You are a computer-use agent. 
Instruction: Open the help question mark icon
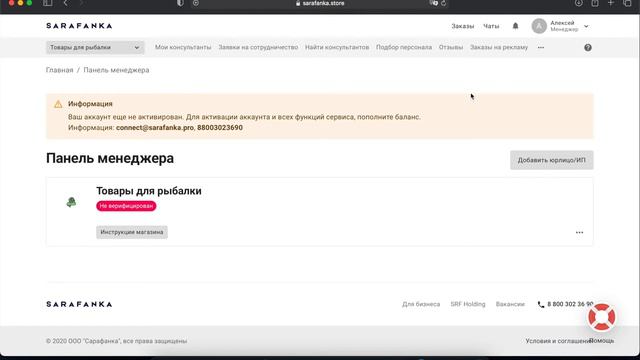click(588, 47)
